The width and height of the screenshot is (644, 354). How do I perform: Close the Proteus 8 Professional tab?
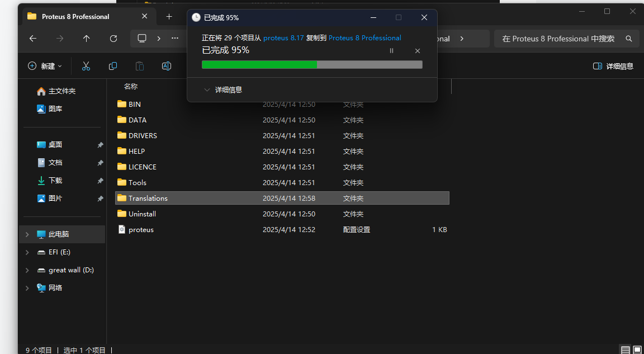pos(145,16)
